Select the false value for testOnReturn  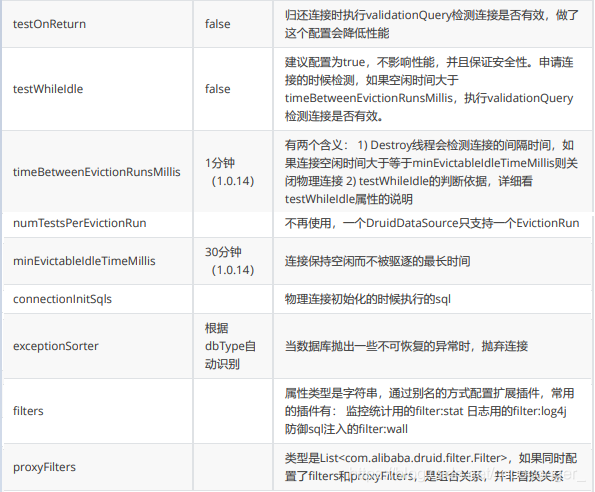217,24
